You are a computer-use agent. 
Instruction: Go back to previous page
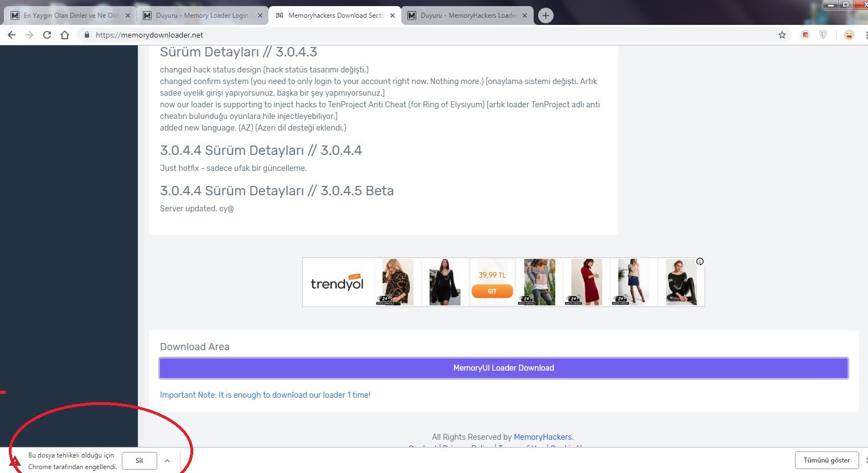tap(12, 35)
